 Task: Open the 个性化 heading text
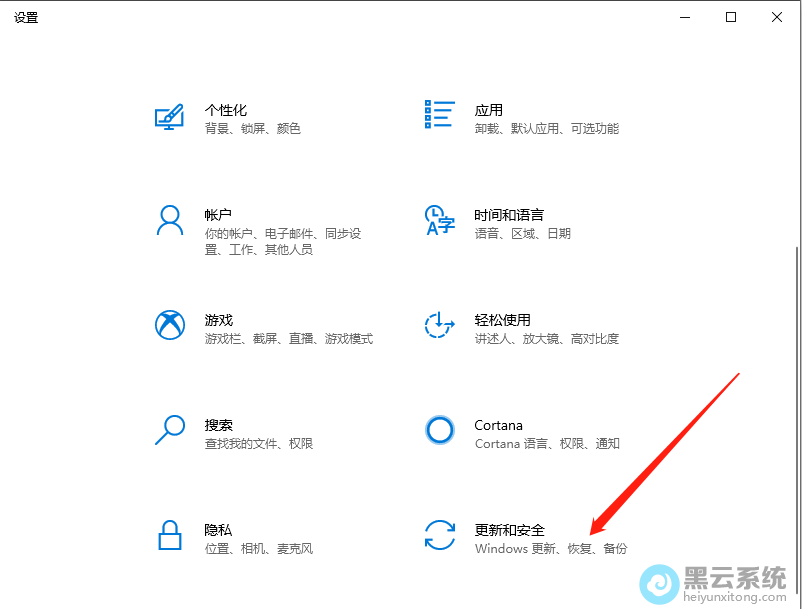(225, 110)
